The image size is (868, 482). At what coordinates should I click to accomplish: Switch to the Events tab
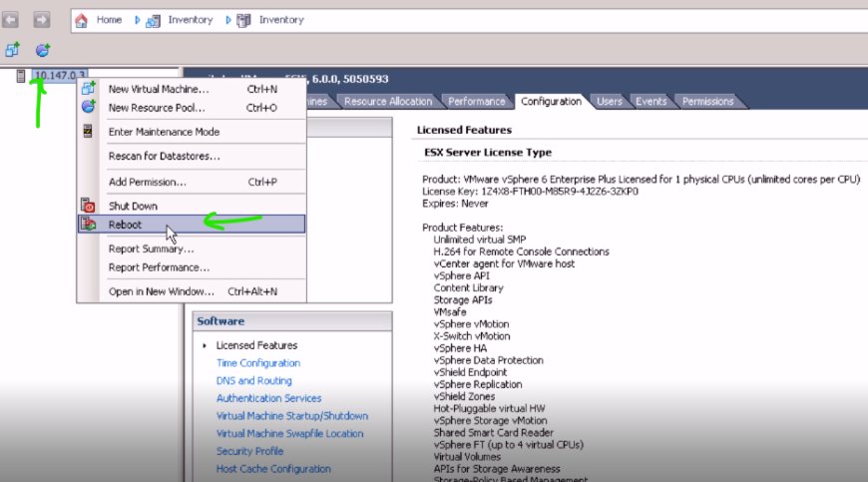click(x=651, y=101)
